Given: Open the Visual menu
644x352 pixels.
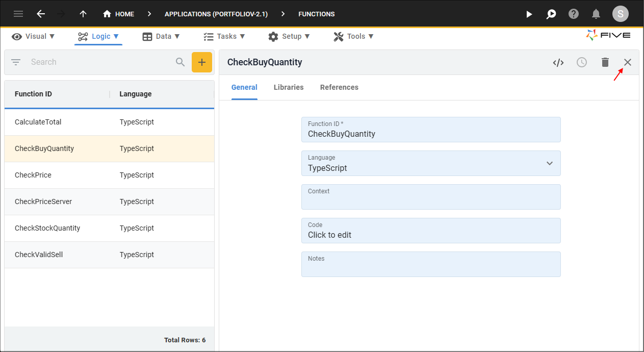Looking at the screenshot, I should (33, 36).
